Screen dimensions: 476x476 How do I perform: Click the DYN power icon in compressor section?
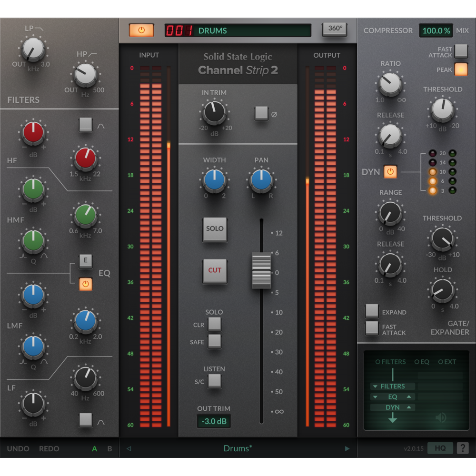(x=390, y=172)
